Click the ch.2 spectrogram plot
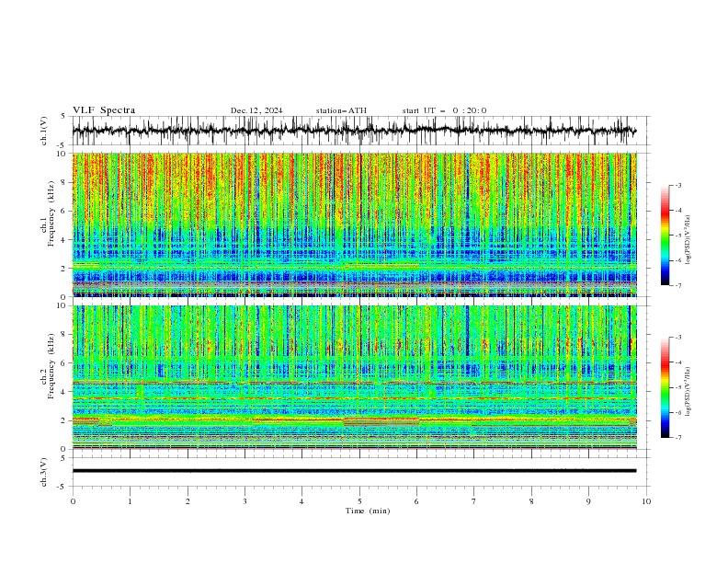This screenshot has height=563, width=728. [355, 377]
